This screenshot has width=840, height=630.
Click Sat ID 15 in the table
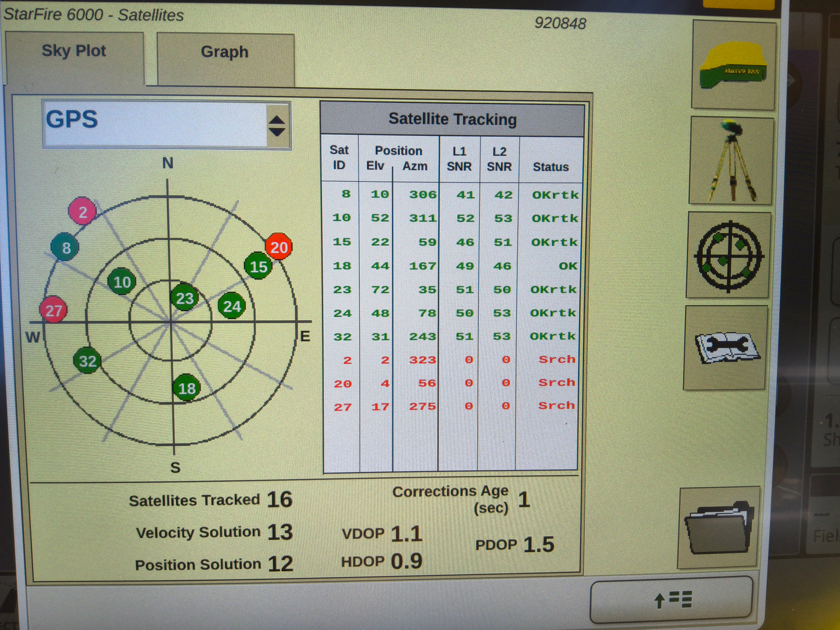coord(342,242)
